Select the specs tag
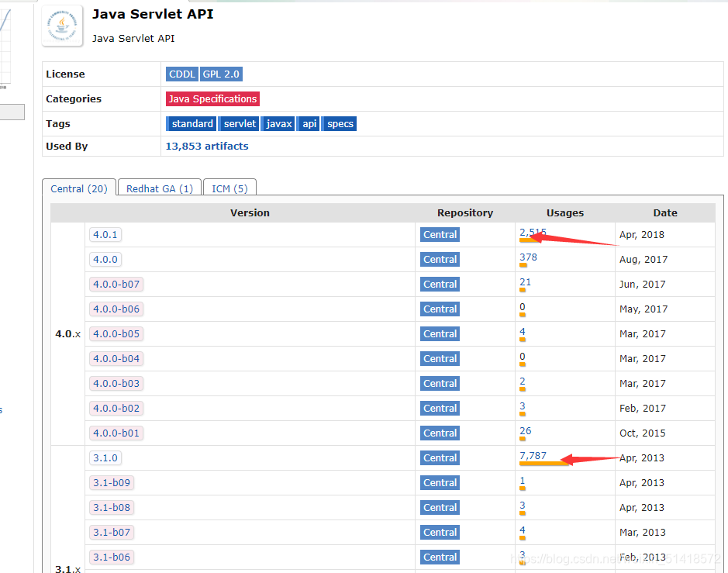This screenshot has width=728, height=573. [340, 124]
